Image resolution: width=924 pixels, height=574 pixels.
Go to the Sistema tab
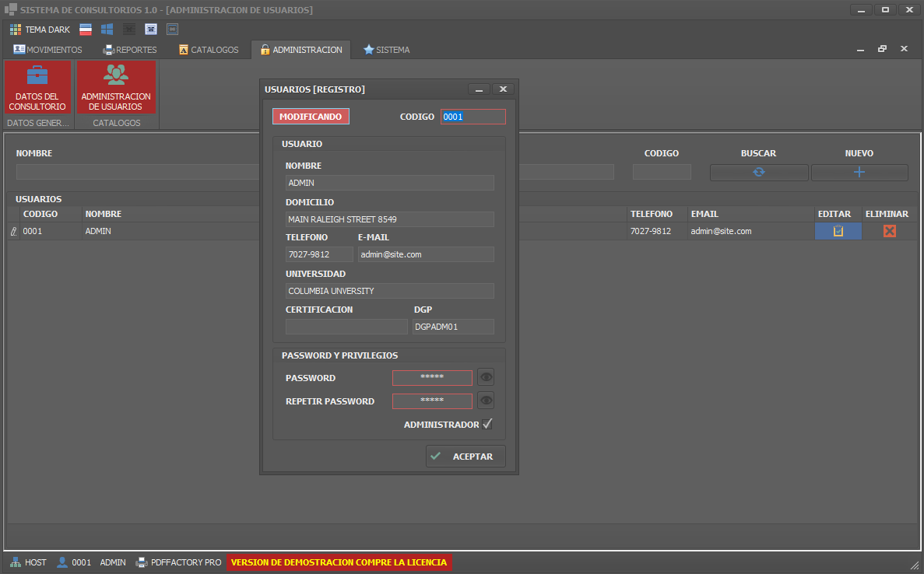pyautogui.click(x=386, y=50)
